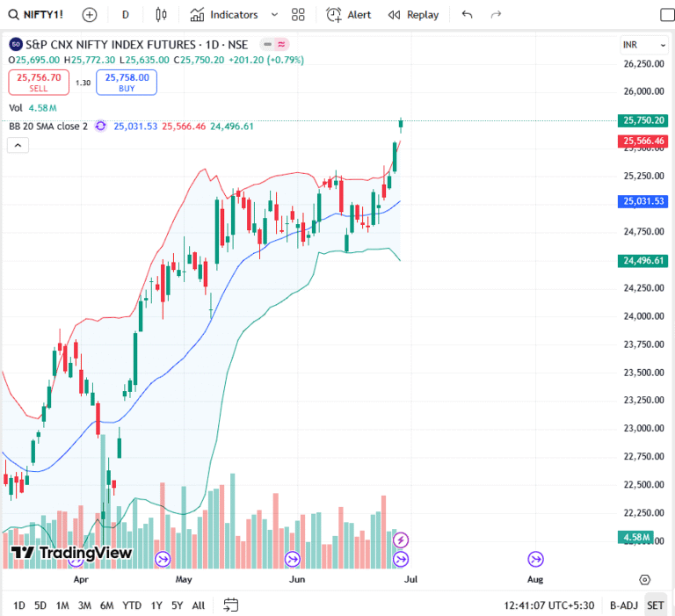Redo the chart action
Screen dimensions: 675x616
[x=496, y=15]
